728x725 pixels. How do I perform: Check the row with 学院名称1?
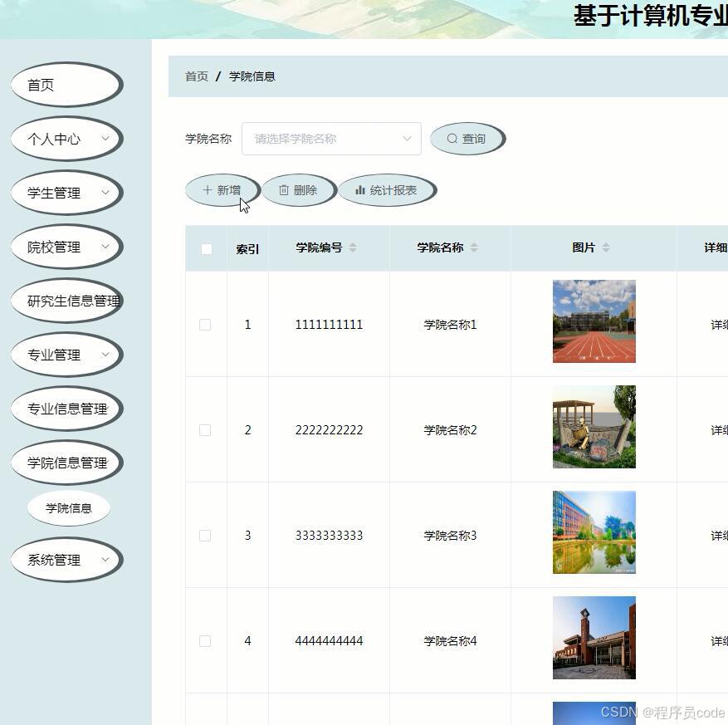pos(205,325)
